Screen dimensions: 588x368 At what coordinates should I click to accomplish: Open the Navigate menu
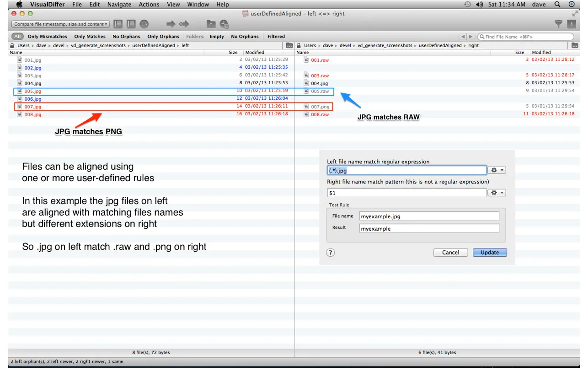(x=119, y=4)
